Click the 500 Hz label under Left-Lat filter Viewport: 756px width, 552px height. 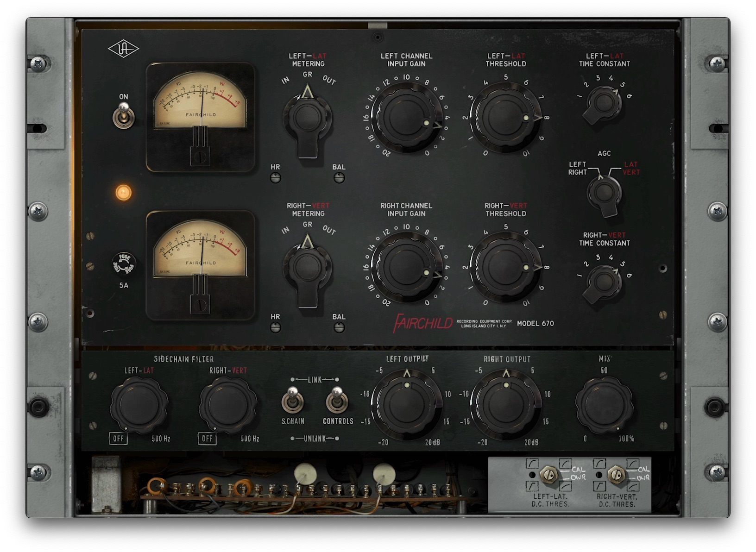(161, 439)
